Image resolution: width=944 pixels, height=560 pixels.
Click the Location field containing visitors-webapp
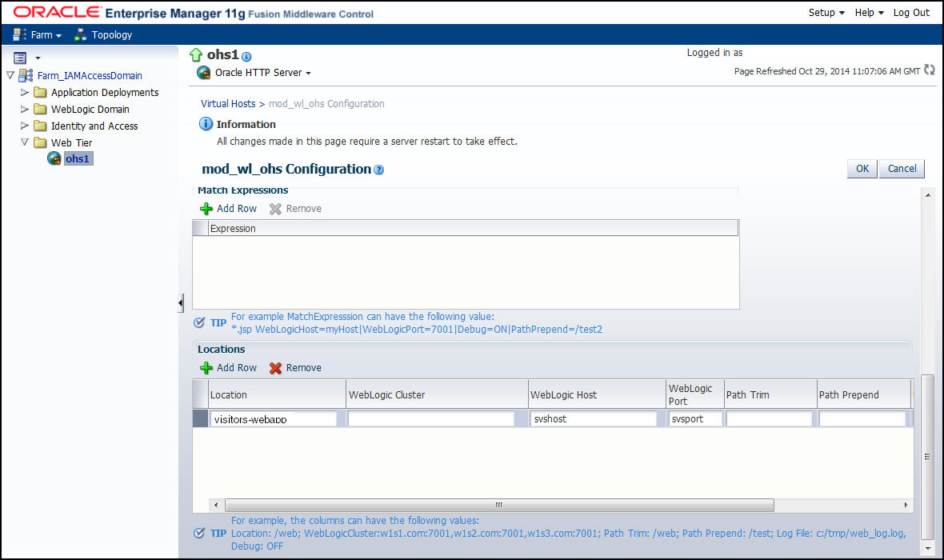point(274,419)
